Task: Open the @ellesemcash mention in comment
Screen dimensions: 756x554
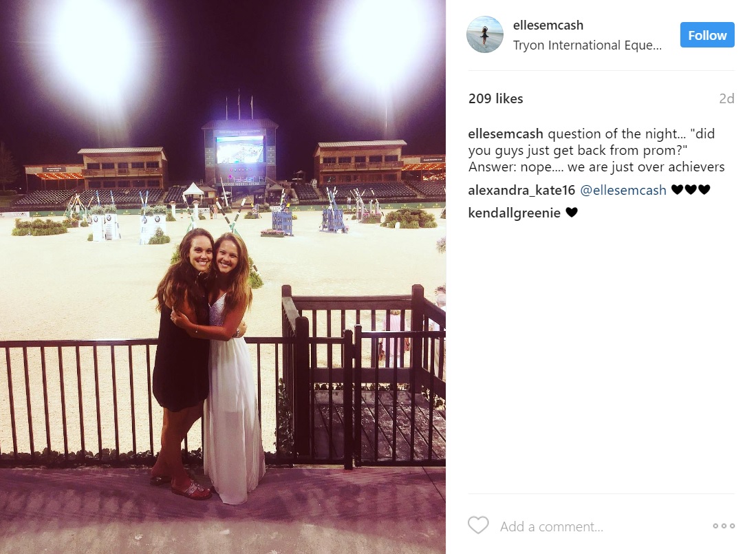Action: point(623,191)
